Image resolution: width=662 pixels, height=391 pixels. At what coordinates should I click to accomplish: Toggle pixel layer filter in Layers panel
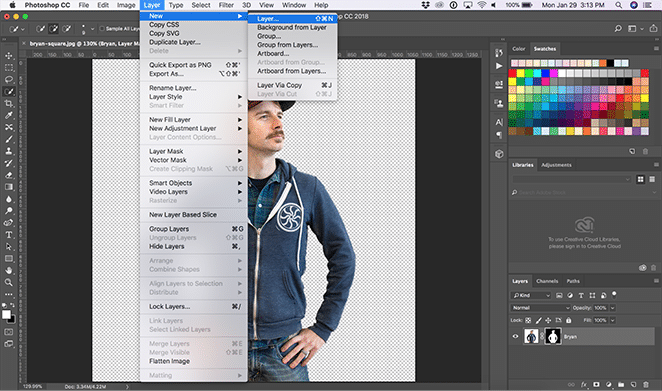(559, 296)
